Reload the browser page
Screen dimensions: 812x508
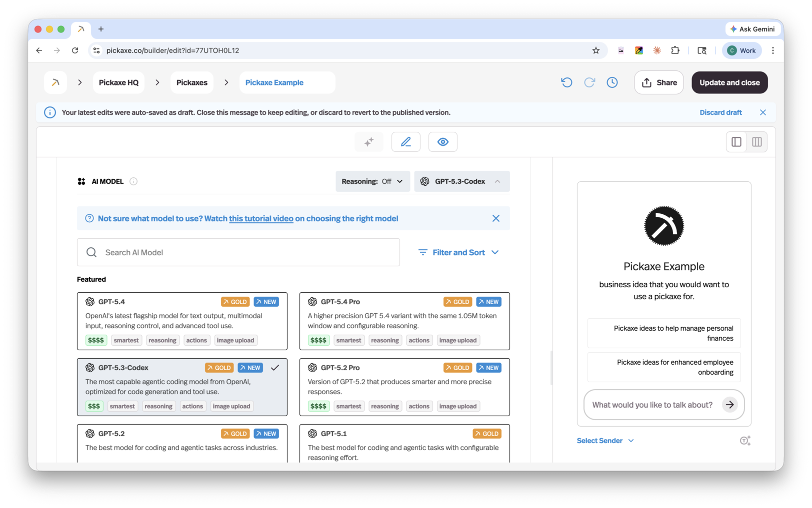click(x=75, y=50)
